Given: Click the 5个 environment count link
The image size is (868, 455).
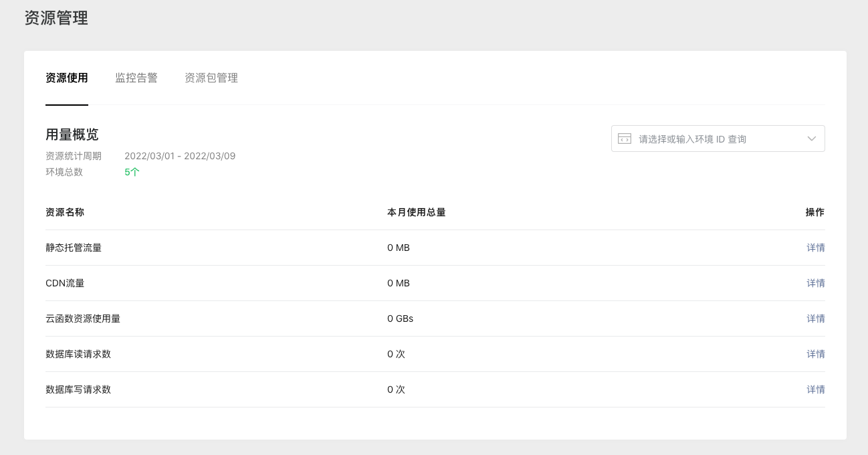Looking at the screenshot, I should tap(132, 172).
